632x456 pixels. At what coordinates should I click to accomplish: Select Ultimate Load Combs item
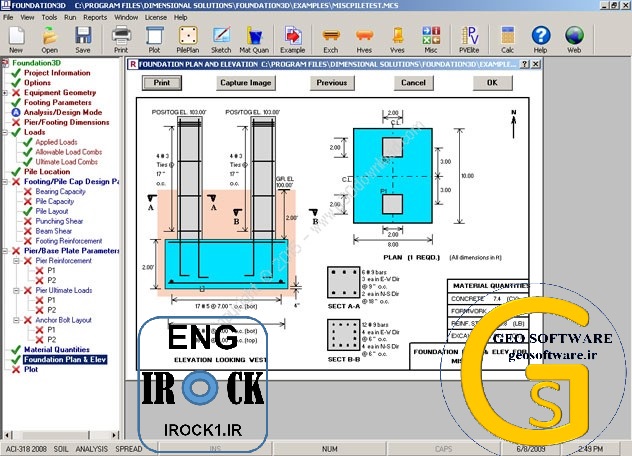[67, 162]
